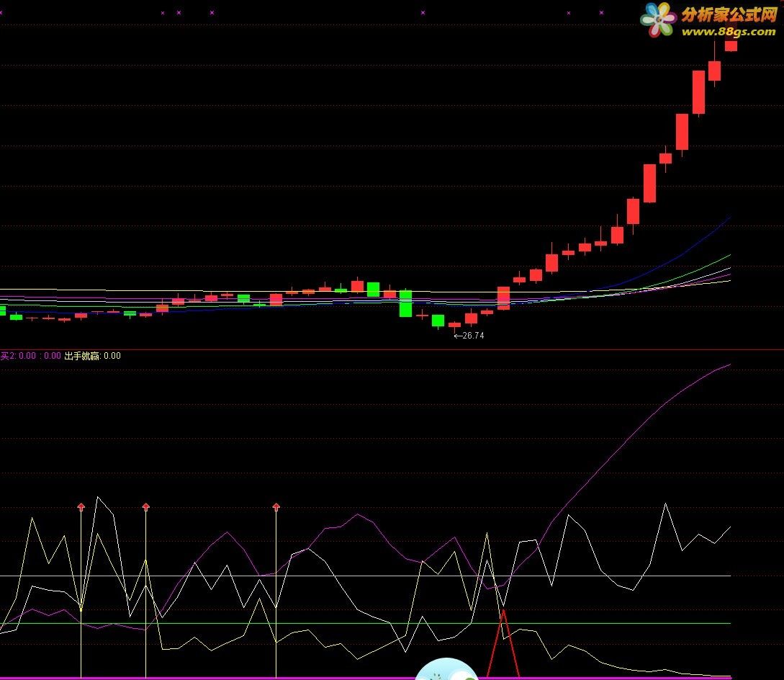The width and height of the screenshot is (784, 680).
Task: Click the 买2: 0.00 indicator readout
Action: tap(18, 356)
